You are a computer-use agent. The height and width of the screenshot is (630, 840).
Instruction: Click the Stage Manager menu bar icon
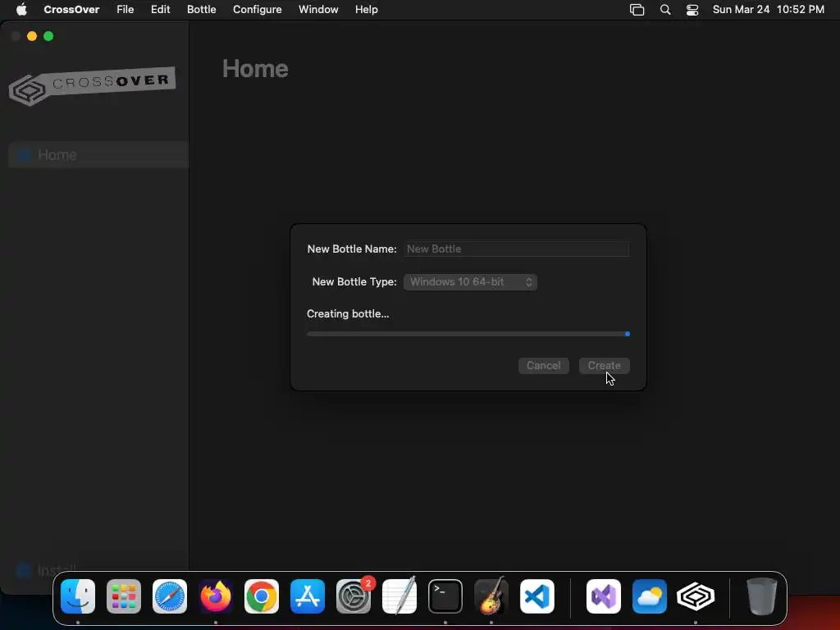click(x=637, y=10)
